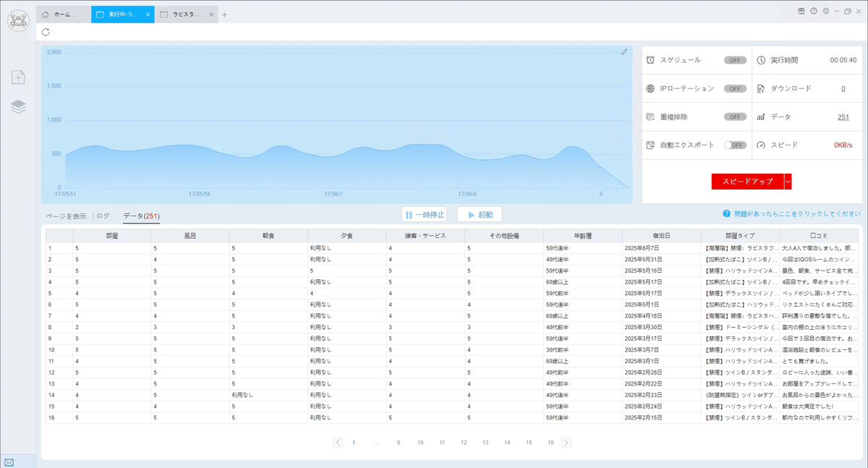Click the 宿泊日 column header
This screenshot has width=868, height=468.
pos(660,236)
